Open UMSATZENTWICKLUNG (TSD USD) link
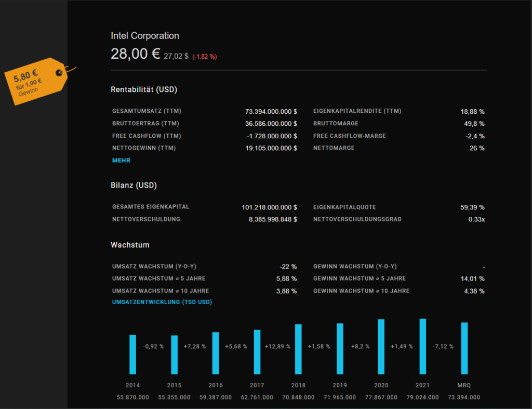 (x=162, y=302)
